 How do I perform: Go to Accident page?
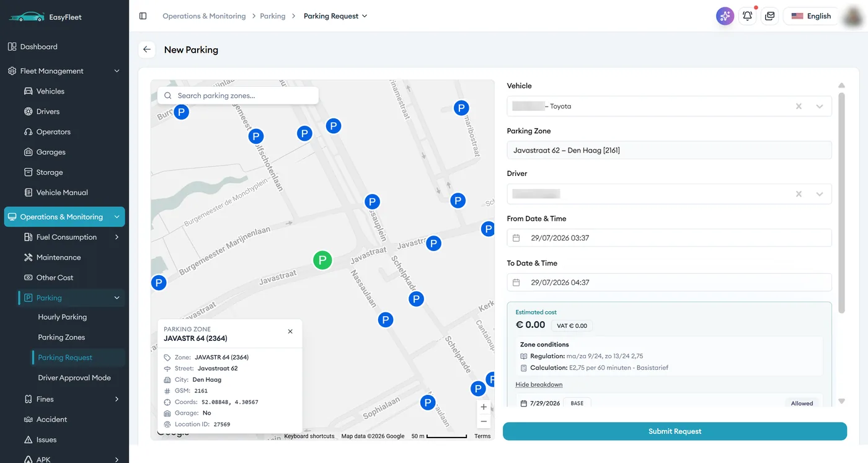pyautogui.click(x=52, y=420)
